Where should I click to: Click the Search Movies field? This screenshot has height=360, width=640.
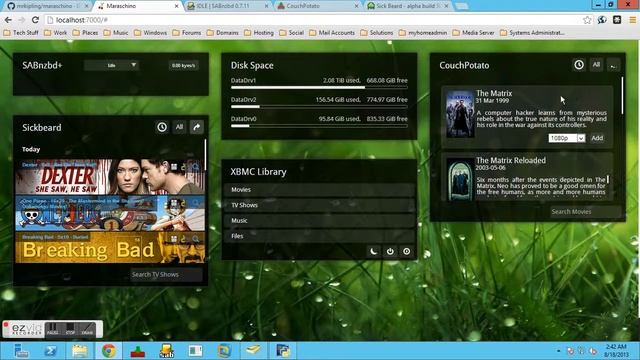point(586,212)
